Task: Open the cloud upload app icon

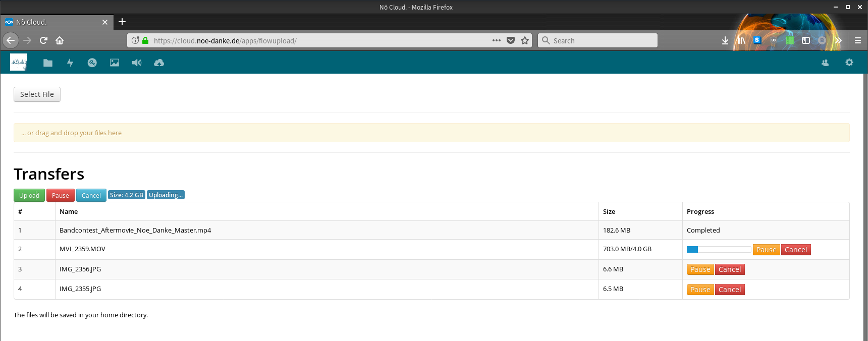Action: (159, 63)
